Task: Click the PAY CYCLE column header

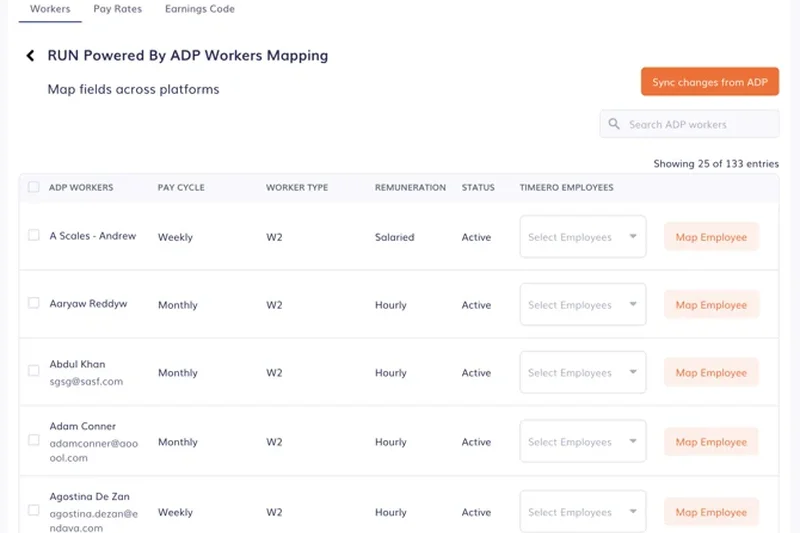Action: (181, 187)
